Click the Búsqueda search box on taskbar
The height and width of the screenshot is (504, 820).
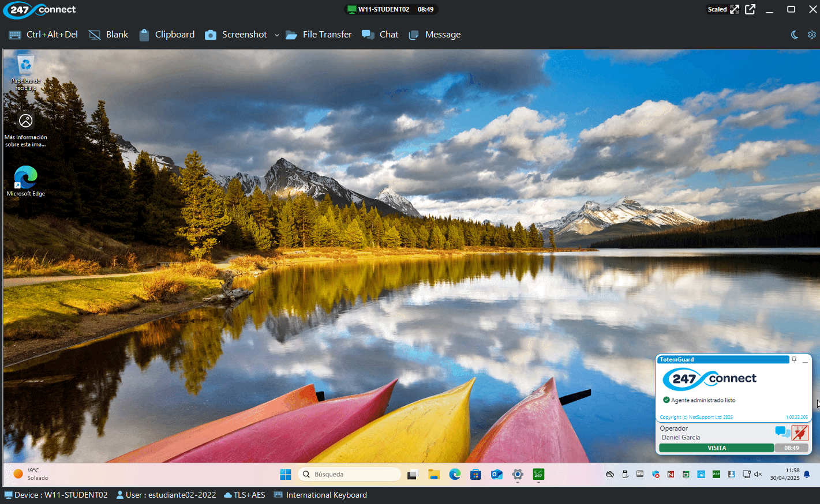(350, 474)
